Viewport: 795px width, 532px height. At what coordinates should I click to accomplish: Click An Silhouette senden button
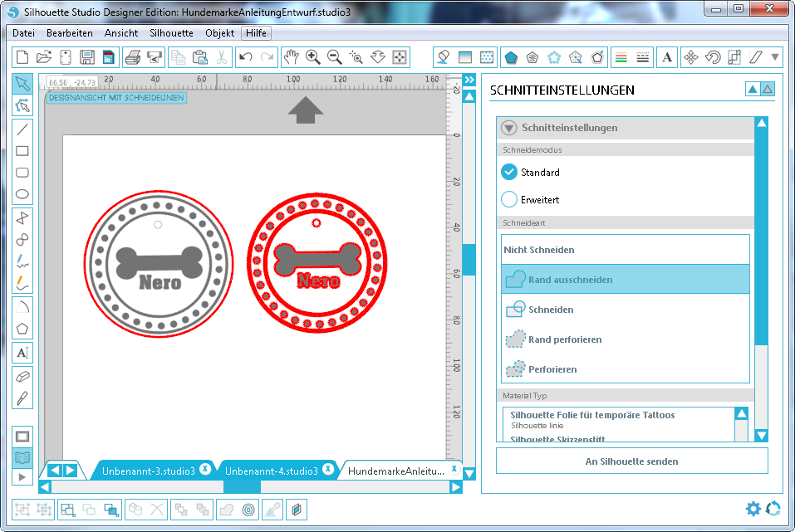coord(631,461)
